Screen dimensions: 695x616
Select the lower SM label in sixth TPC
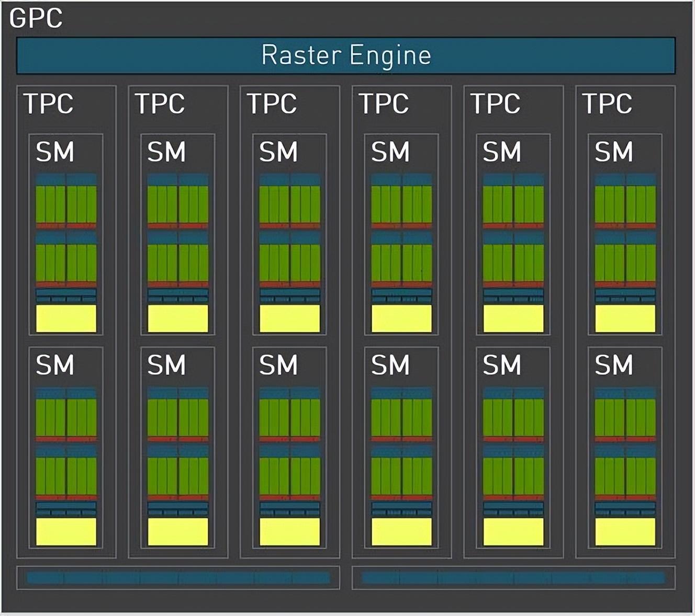pyautogui.click(x=614, y=365)
